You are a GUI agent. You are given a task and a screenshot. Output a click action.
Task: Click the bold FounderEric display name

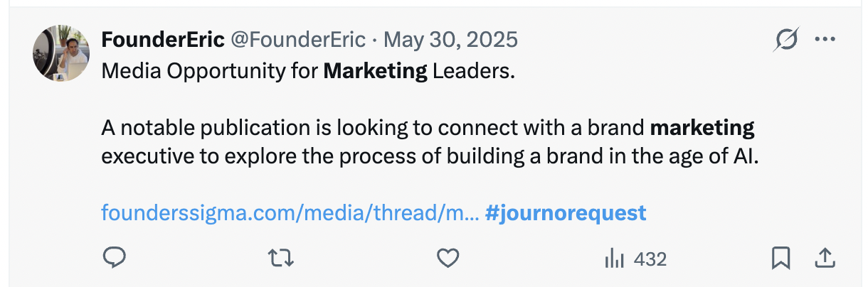pyautogui.click(x=161, y=40)
